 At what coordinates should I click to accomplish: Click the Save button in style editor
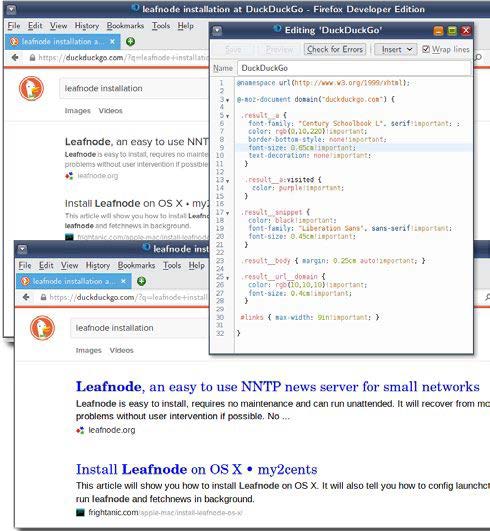233,49
